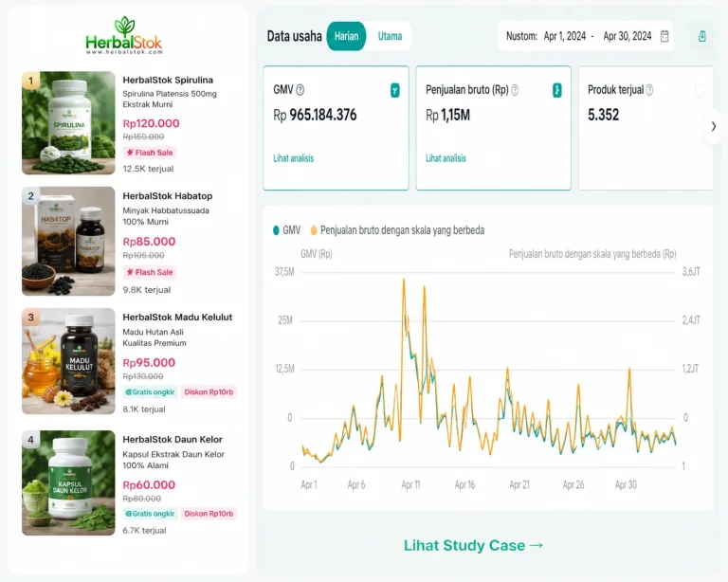
Task: Click the HerbalStok Spirulina product title
Action: coord(168,80)
